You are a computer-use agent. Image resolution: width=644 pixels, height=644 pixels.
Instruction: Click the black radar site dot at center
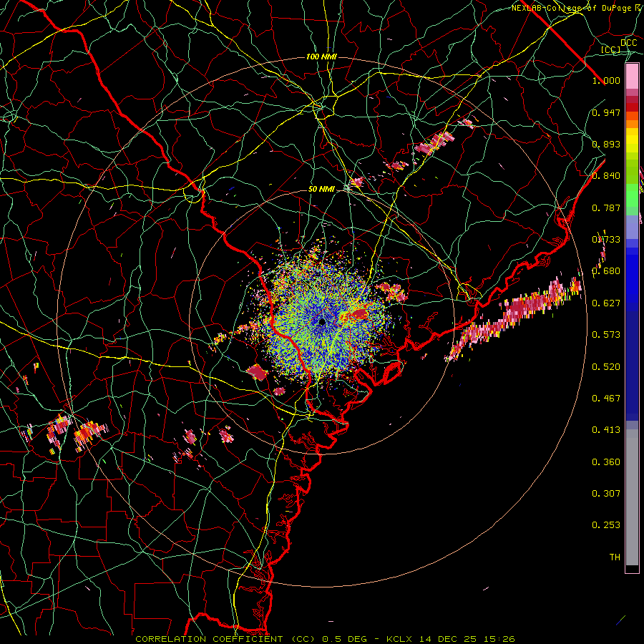pyautogui.click(x=321, y=321)
